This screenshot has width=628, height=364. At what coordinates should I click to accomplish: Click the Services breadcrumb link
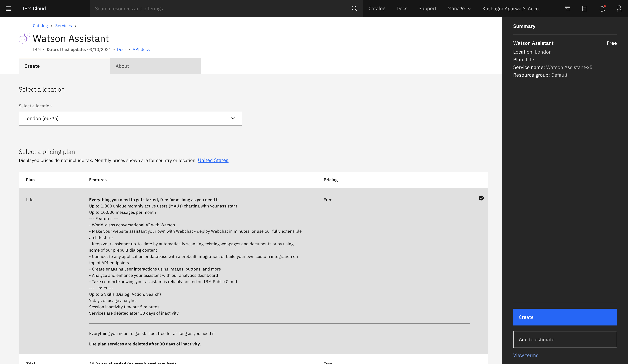(63, 26)
